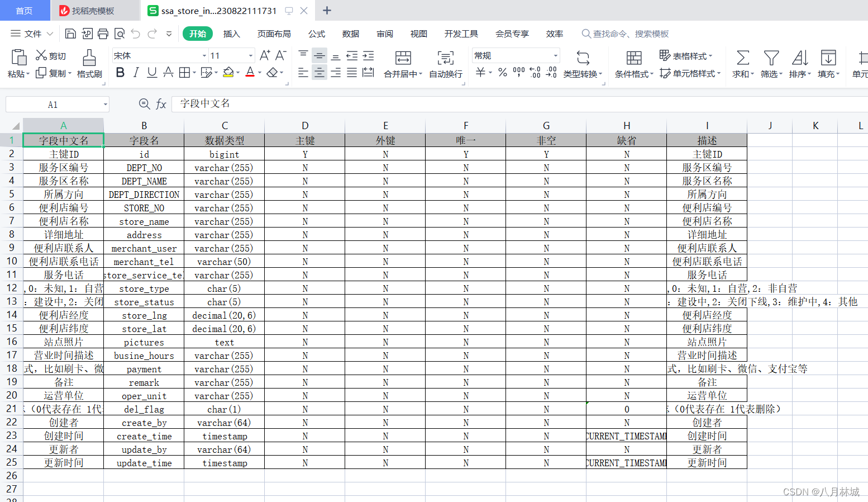868x502 pixels.
Task: Click the search commands field (查找命令)
Action: (626, 34)
